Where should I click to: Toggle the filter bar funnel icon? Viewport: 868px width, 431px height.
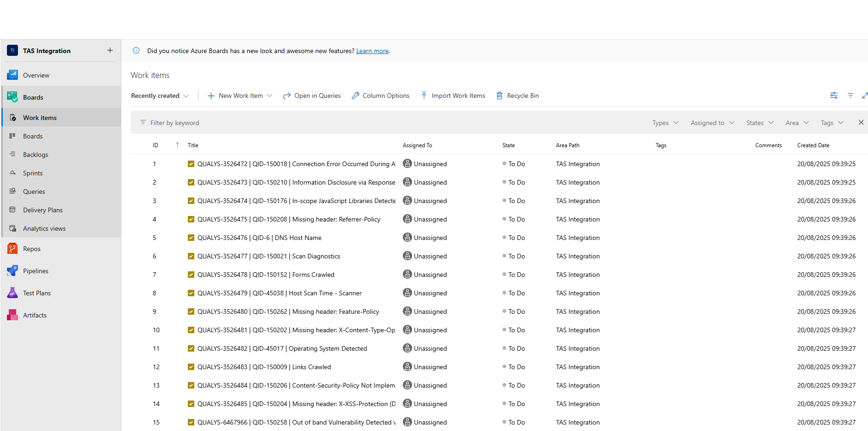850,96
